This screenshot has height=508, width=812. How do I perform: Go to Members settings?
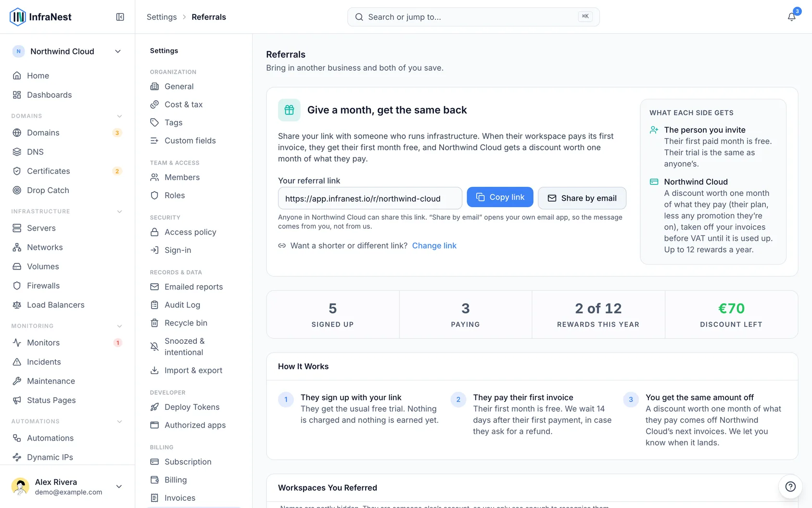tap(193, 177)
